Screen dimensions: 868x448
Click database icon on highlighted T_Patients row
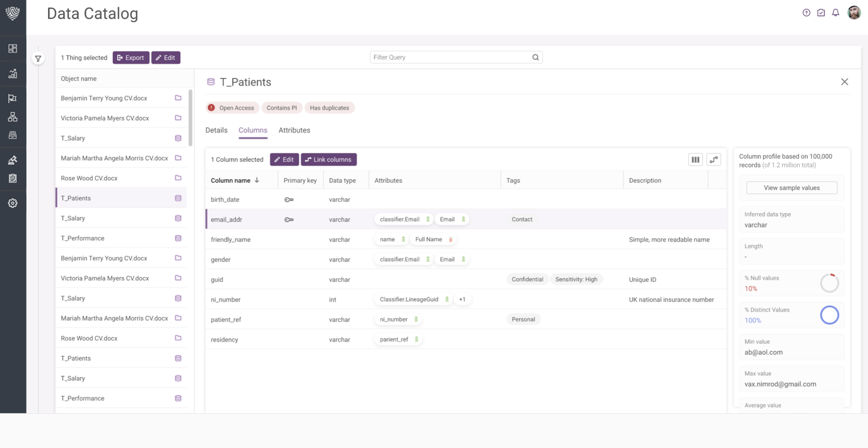[178, 198]
